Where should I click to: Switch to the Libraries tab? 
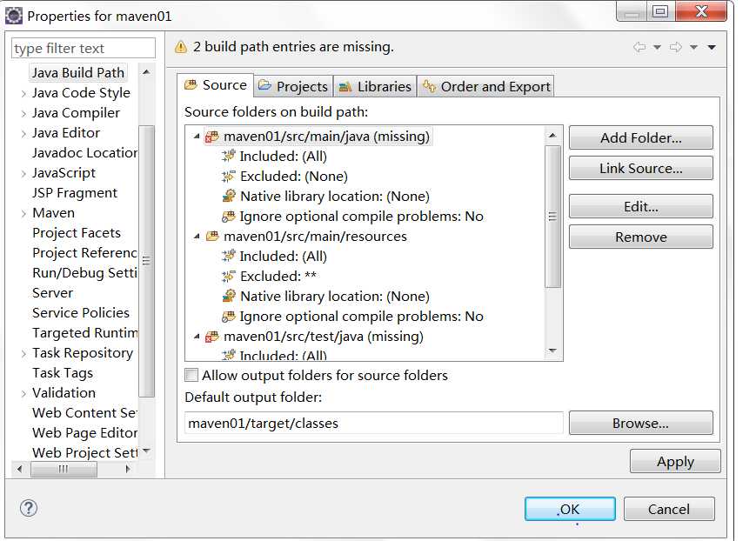coord(374,86)
